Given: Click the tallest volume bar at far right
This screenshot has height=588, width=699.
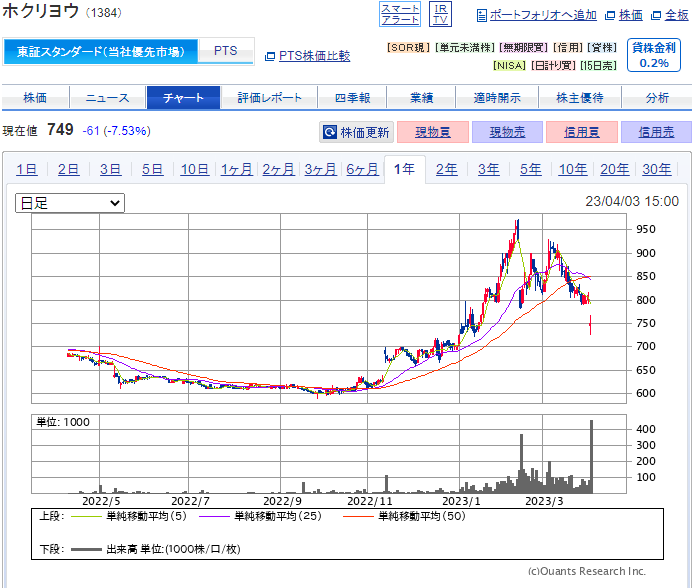Looking at the screenshot, I should point(592,456).
